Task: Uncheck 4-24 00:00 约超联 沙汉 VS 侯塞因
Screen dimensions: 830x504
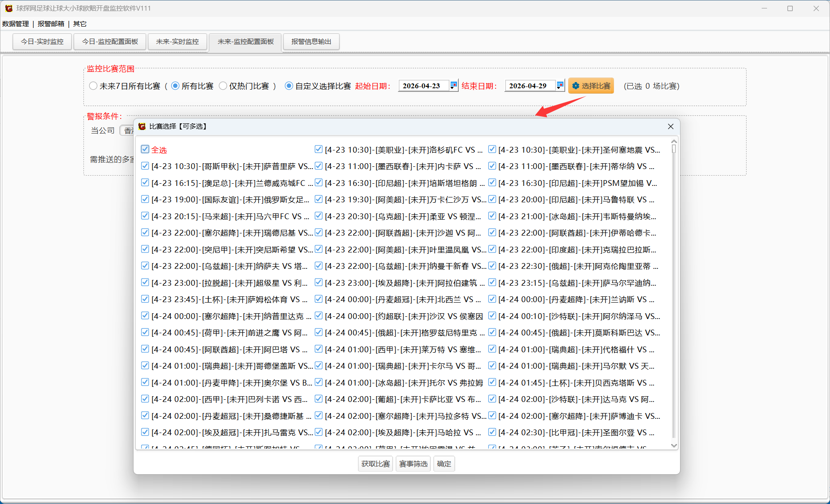Action: (319, 316)
